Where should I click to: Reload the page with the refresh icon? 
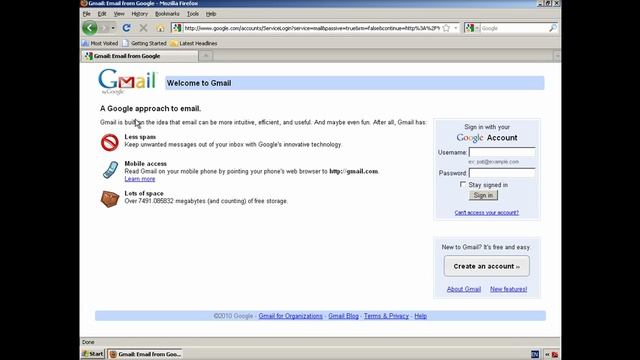coord(127,28)
